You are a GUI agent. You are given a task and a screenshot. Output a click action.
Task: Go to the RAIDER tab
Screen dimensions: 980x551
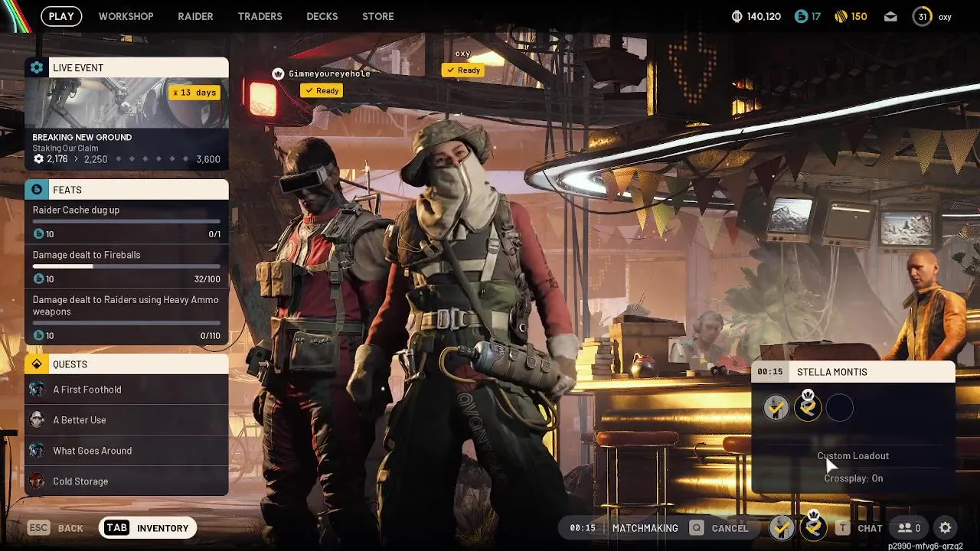coord(195,16)
